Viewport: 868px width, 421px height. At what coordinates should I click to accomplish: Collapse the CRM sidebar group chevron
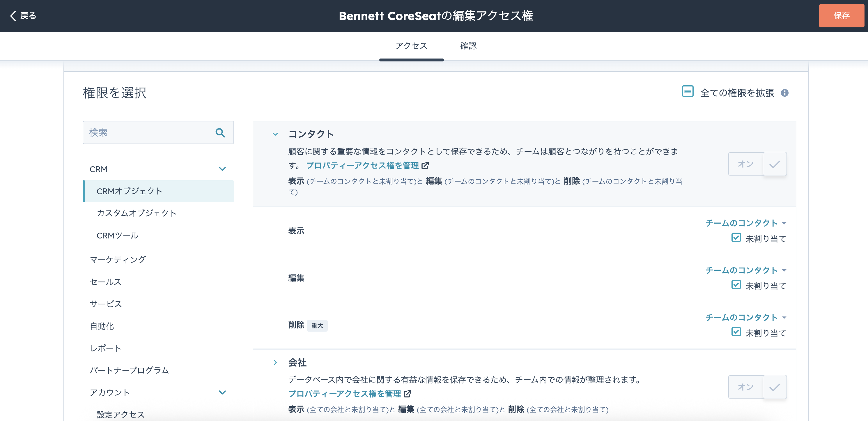[x=222, y=169]
